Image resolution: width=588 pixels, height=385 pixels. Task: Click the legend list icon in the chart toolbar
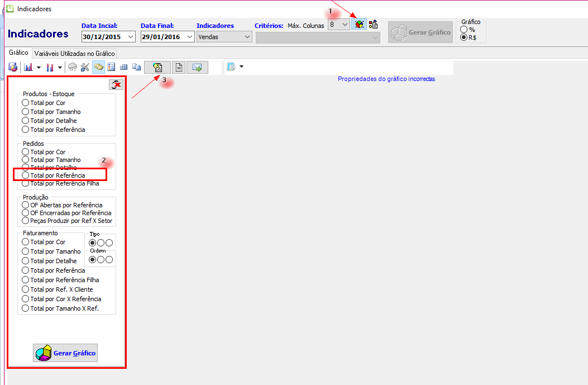pyautogui.click(x=111, y=67)
